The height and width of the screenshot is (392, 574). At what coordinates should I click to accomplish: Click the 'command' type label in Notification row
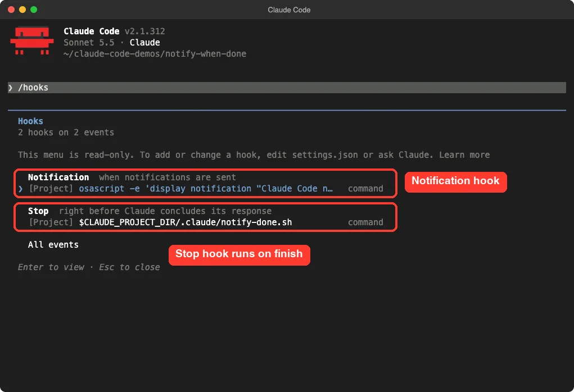[x=365, y=189]
